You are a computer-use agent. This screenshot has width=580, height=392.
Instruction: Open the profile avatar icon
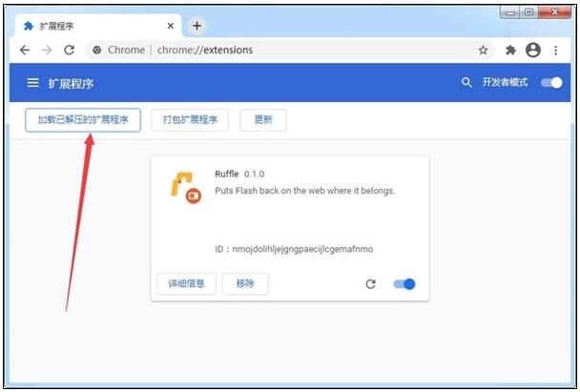point(533,50)
